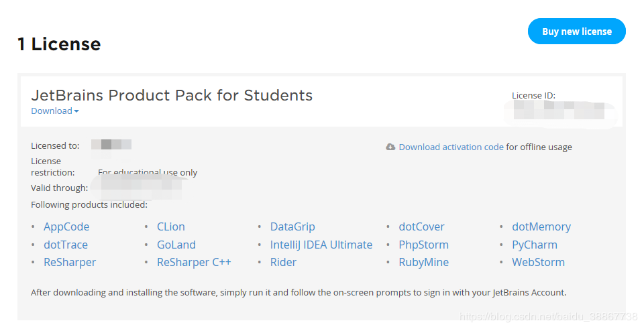Click the cloud download icon
Viewport: 644px width, 329px height.
point(390,147)
